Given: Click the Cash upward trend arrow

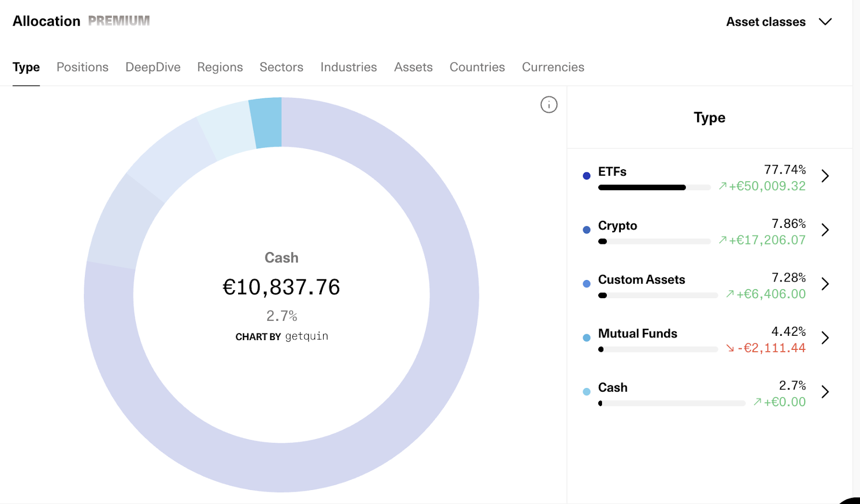Looking at the screenshot, I should pyautogui.click(x=757, y=401).
